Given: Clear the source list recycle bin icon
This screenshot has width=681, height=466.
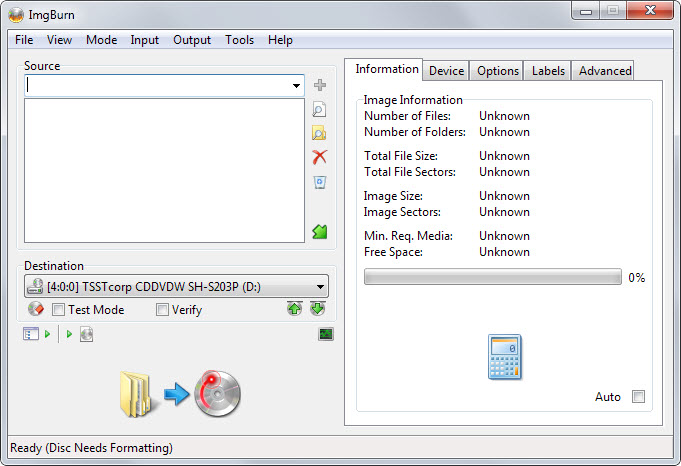Looking at the screenshot, I should 320,182.
